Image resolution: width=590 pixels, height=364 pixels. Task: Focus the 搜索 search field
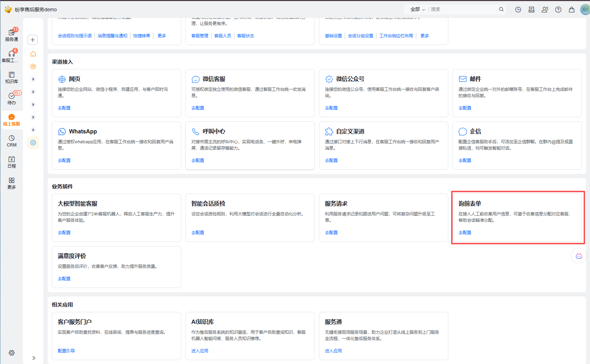(x=463, y=10)
